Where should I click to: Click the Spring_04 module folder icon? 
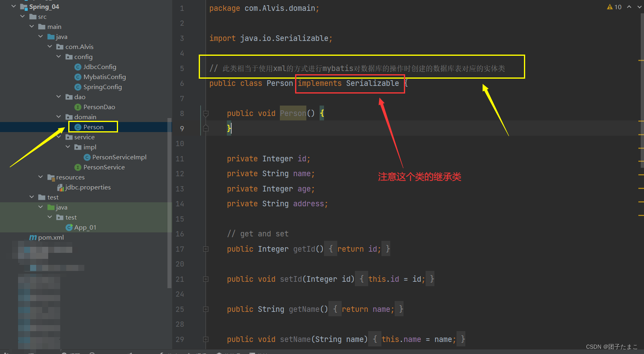coord(24,7)
